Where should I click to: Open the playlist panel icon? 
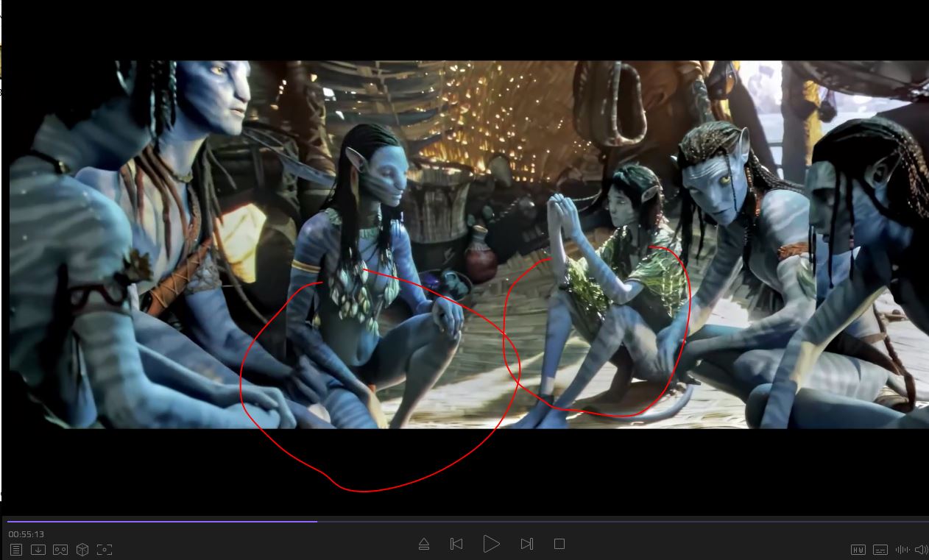15,550
